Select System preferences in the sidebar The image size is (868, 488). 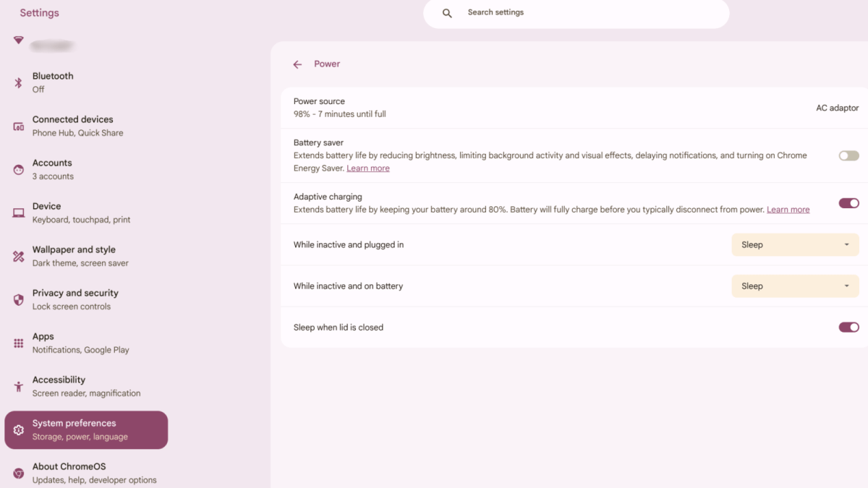[x=86, y=429]
